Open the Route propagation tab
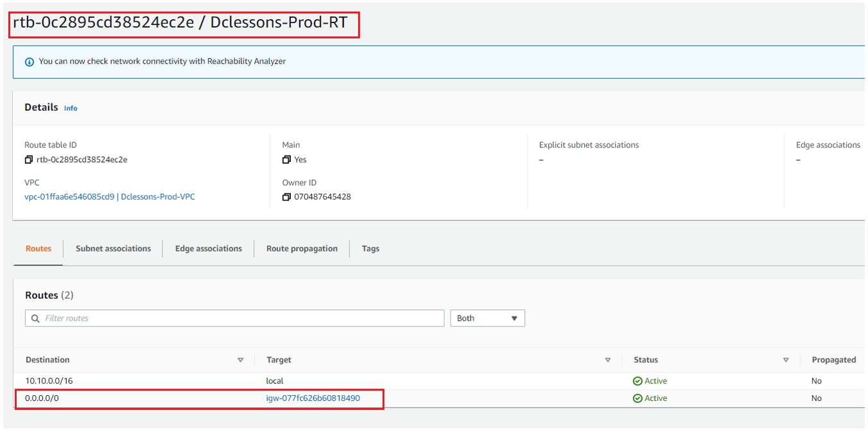The image size is (868, 431). tap(302, 249)
